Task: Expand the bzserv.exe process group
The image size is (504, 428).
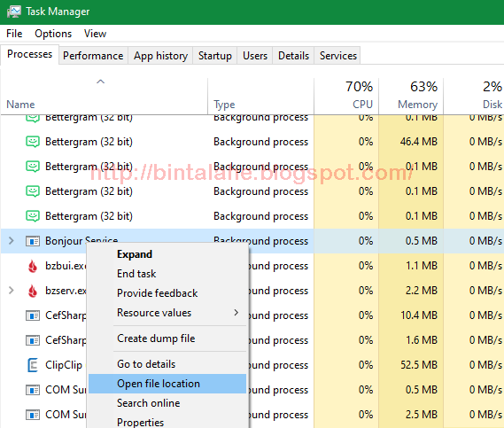Action: [12, 291]
